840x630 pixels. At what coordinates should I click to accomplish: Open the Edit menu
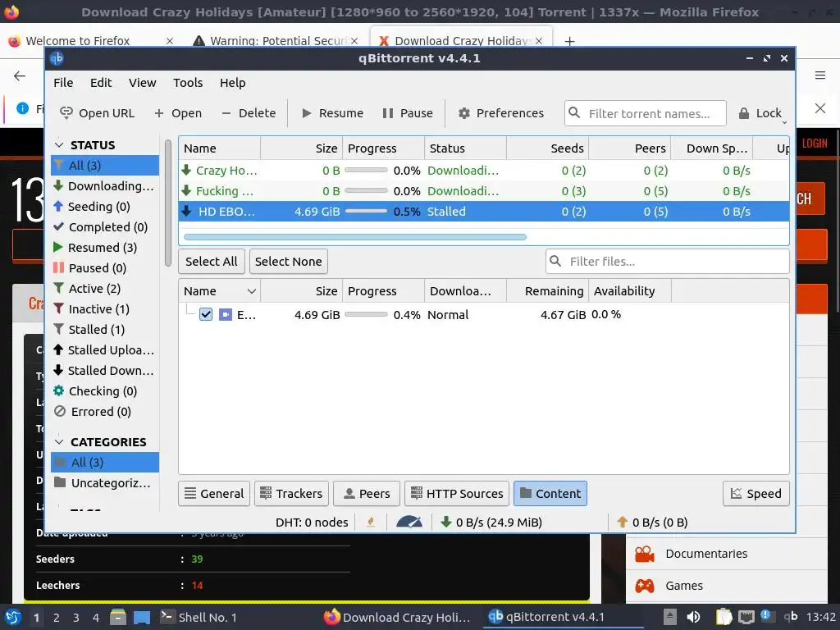tap(101, 83)
